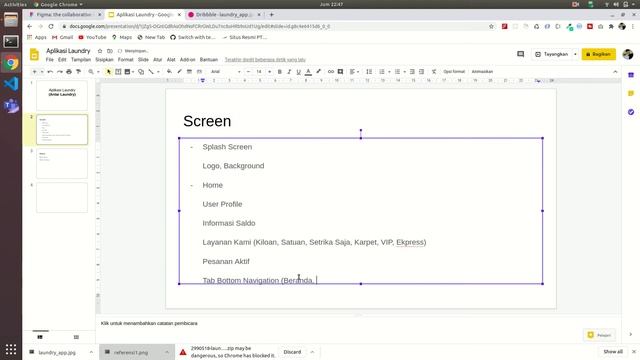The width and height of the screenshot is (640, 360).
Task: Open Tasks in the side panel
Action: click(631, 112)
